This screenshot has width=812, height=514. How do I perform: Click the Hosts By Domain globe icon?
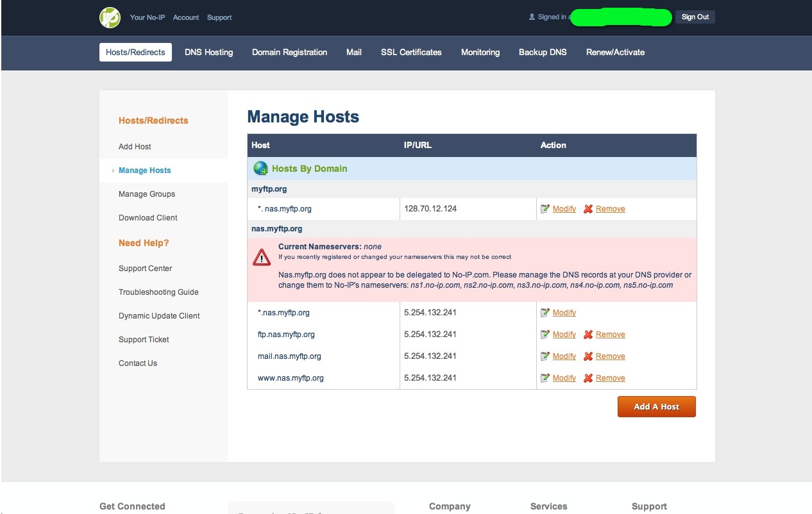[260, 169]
